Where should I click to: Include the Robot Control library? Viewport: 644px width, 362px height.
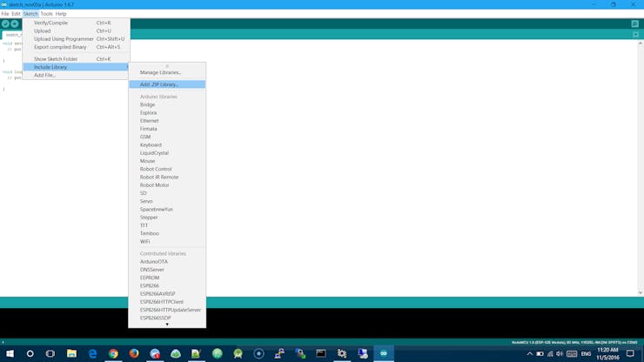[167, 169]
